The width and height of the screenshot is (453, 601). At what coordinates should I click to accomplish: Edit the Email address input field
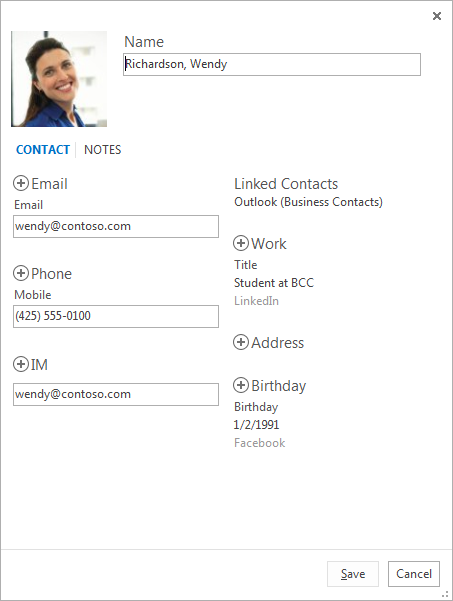[116, 227]
